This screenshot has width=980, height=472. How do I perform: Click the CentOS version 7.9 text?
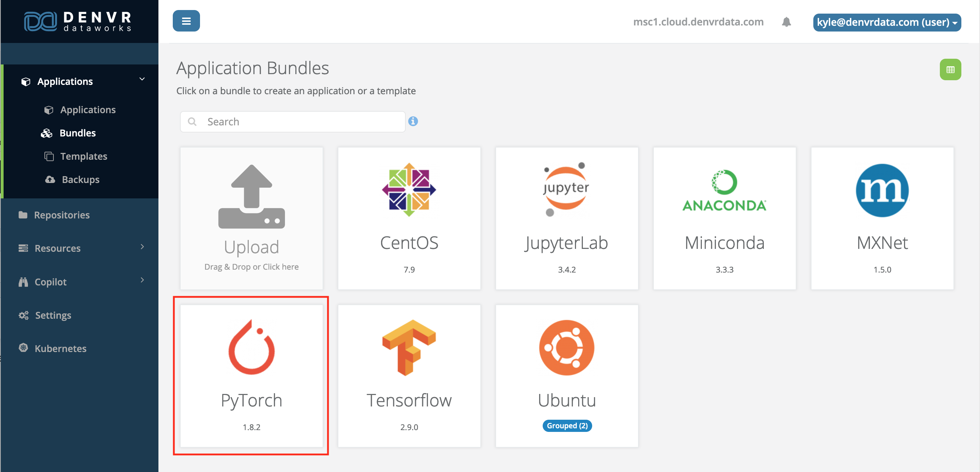click(409, 269)
